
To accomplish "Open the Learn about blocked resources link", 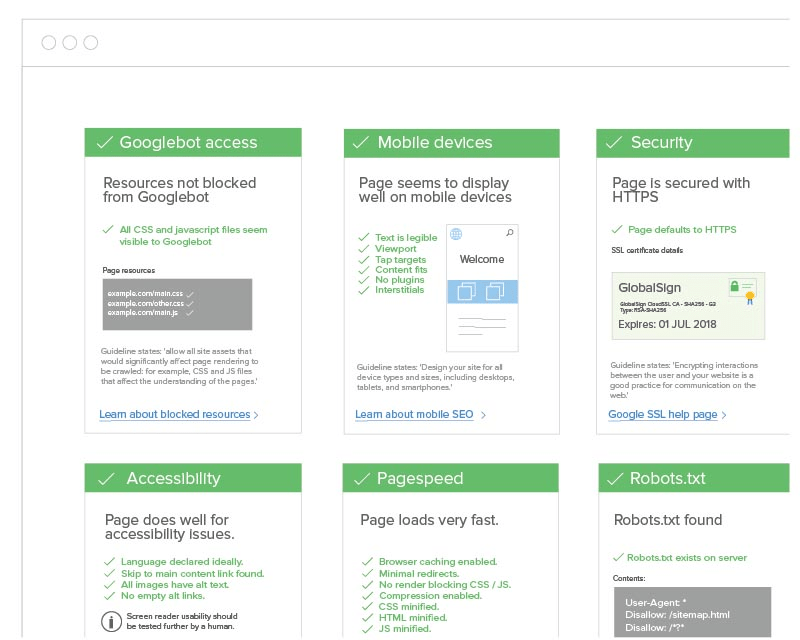I will pyautogui.click(x=177, y=413).
